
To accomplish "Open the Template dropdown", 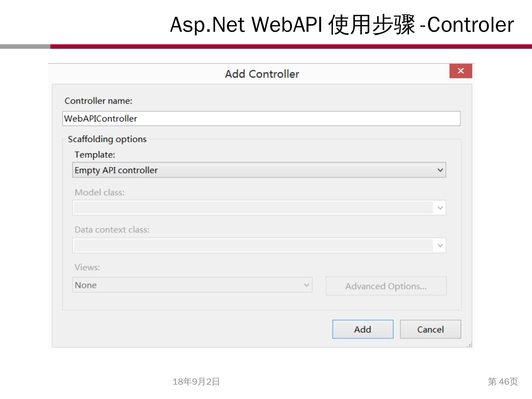I will click(259, 170).
